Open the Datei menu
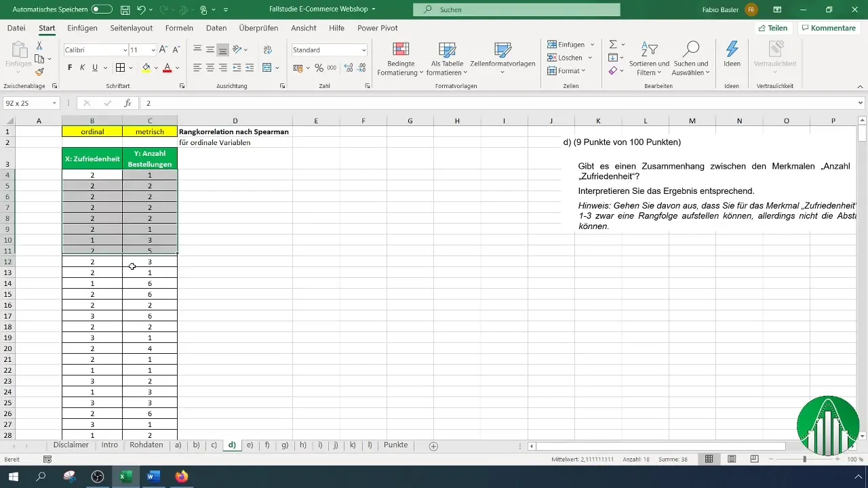The width and height of the screenshot is (868, 488). (16, 28)
